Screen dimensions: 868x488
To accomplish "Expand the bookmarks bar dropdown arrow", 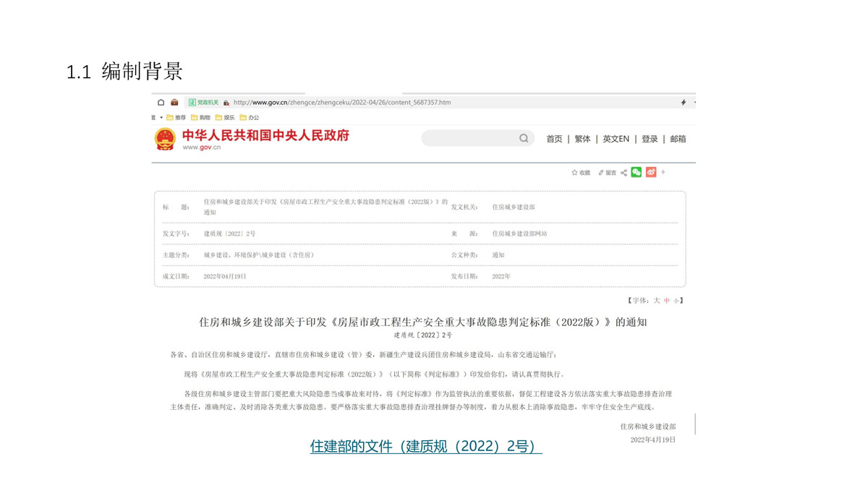I will 161,117.
